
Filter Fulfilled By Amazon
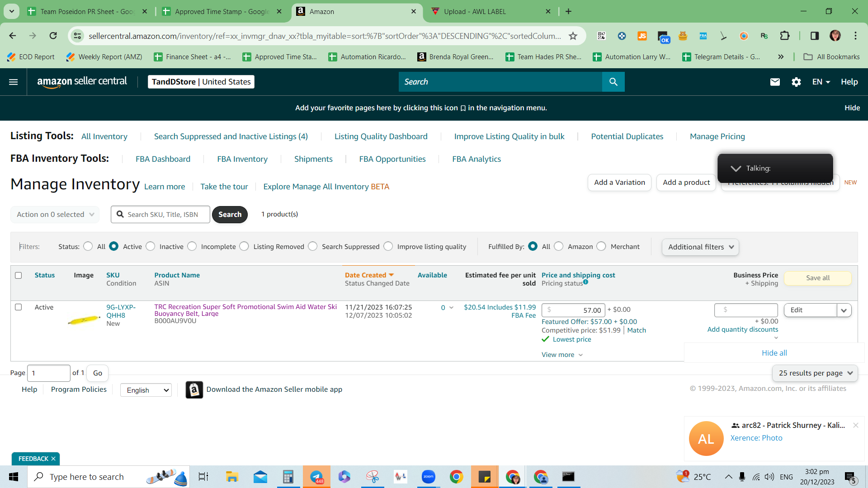pyautogui.click(x=559, y=246)
